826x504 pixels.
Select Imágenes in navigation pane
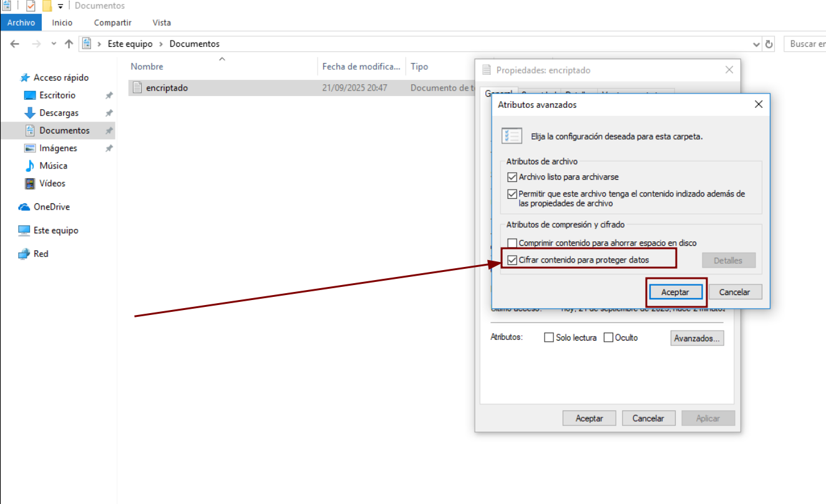point(58,148)
